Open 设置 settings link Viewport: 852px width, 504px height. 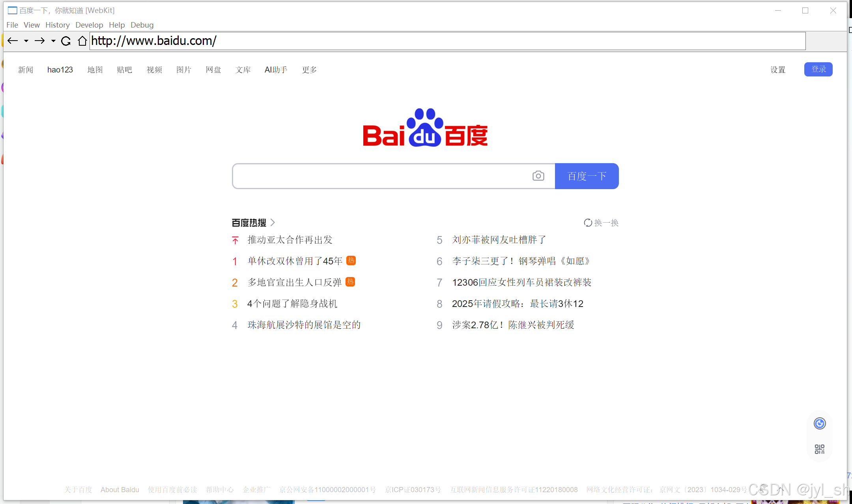coord(778,70)
